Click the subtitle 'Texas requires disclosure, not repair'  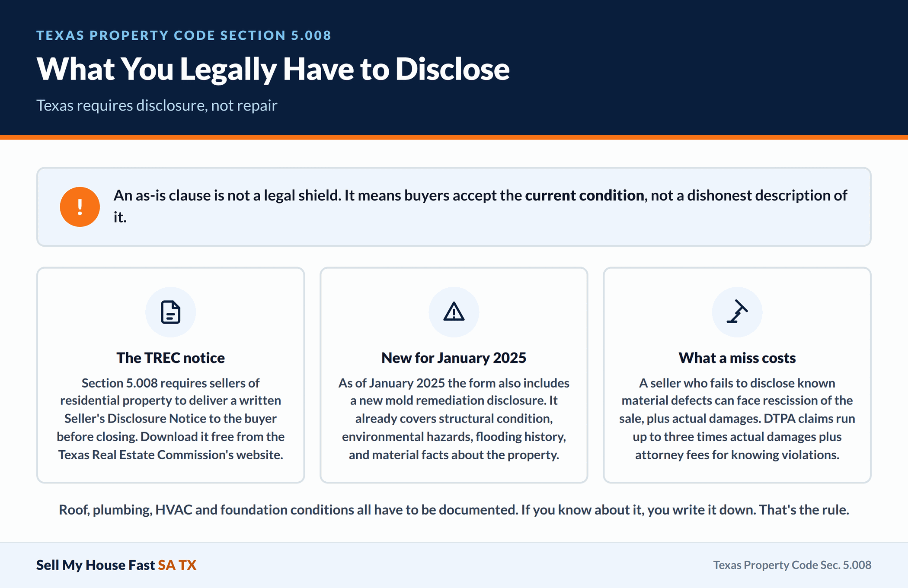coord(157,105)
